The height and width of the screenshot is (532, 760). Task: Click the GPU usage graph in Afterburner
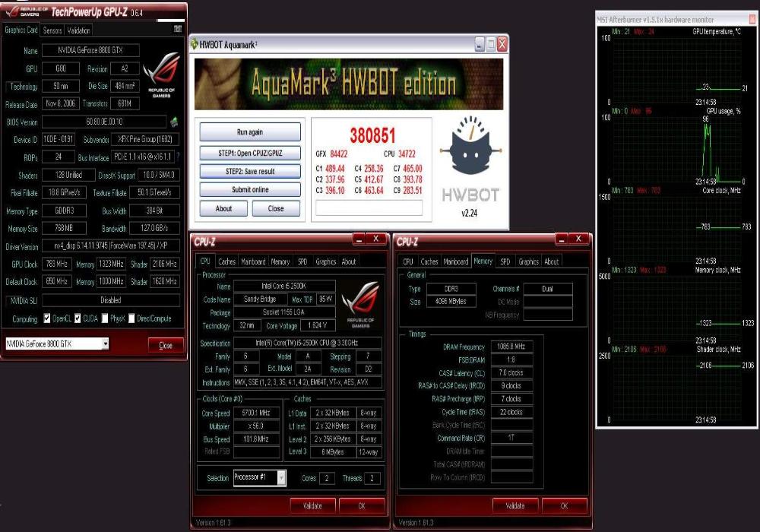point(676,148)
